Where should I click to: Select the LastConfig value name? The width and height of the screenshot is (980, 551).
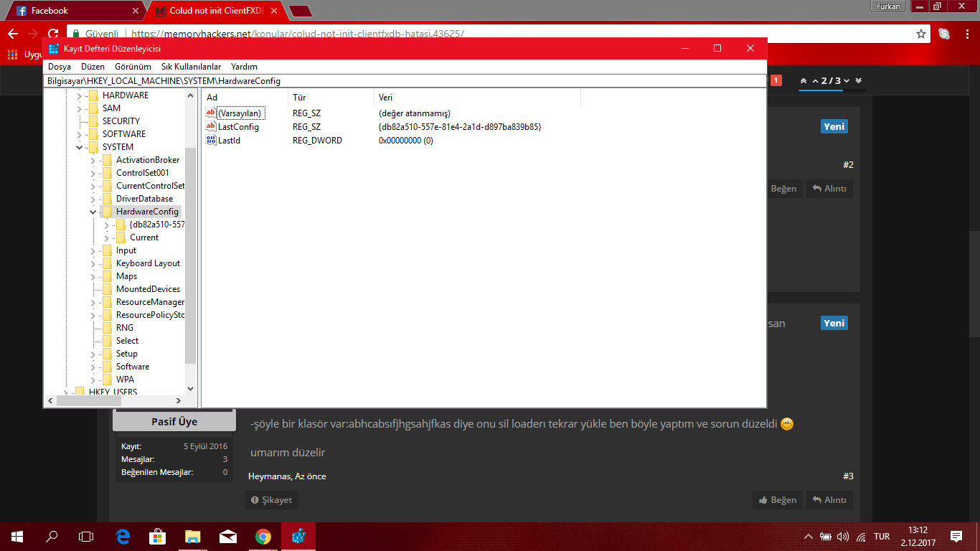238,127
